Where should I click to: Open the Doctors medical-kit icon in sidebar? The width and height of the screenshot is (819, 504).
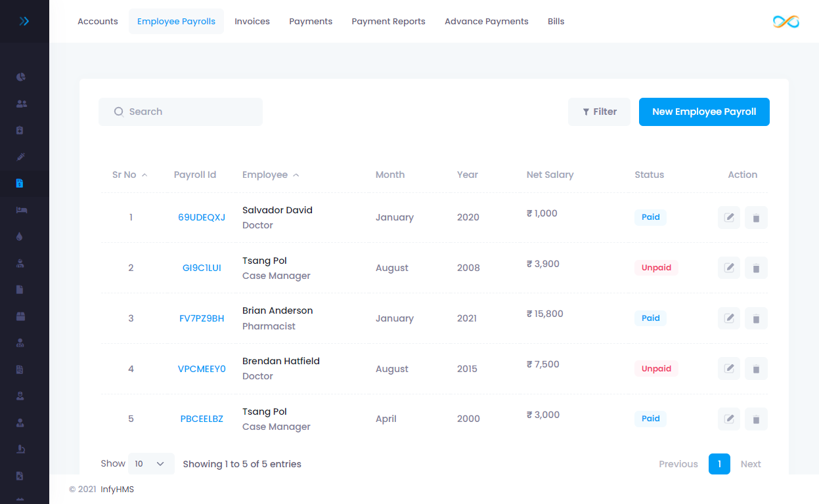(20, 130)
